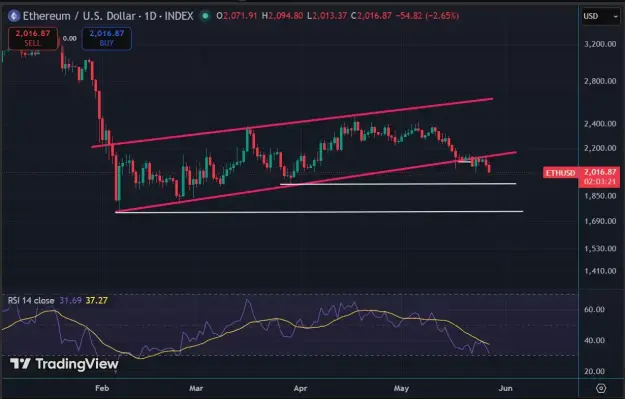Click the close price C2,016.87 value
Screen dimensions: 625x399
tap(371, 16)
